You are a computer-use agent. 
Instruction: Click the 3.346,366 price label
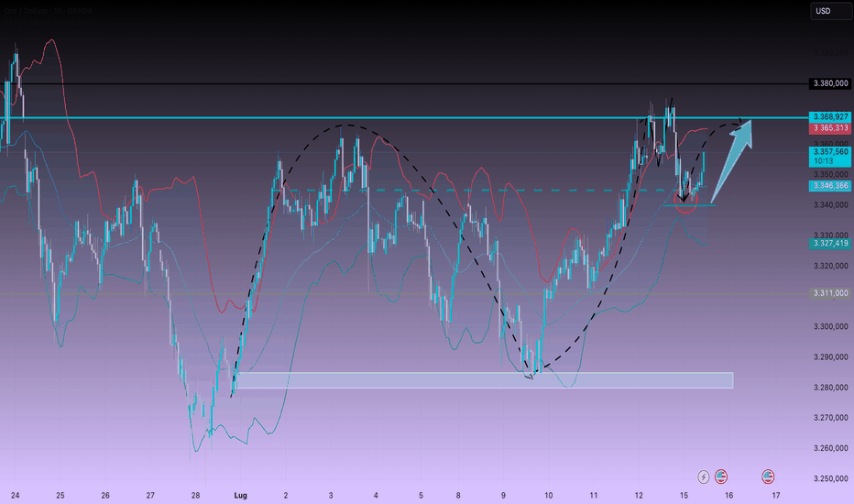(830, 186)
